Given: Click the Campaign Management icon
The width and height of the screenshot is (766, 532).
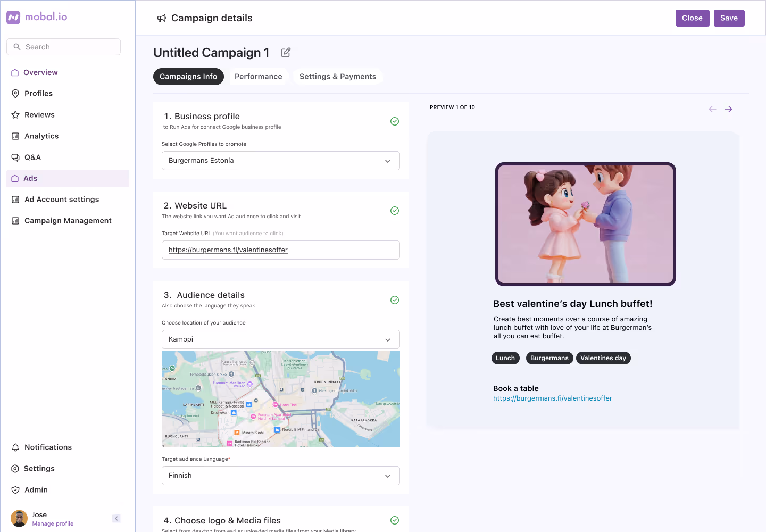Looking at the screenshot, I should pyautogui.click(x=15, y=221).
